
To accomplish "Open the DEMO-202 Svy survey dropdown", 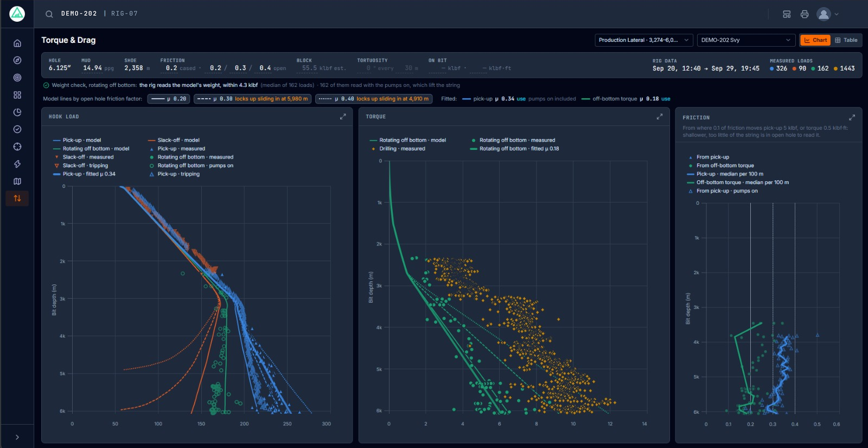I will tap(746, 40).
